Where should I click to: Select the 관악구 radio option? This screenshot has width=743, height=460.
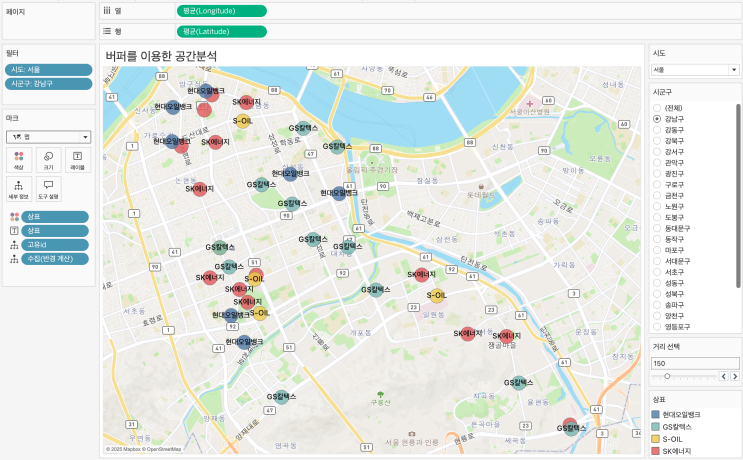point(657,162)
